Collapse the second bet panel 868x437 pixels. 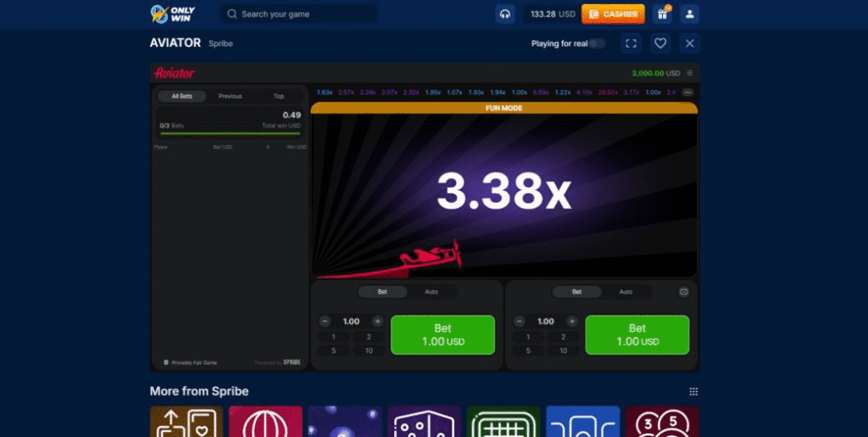click(x=684, y=292)
